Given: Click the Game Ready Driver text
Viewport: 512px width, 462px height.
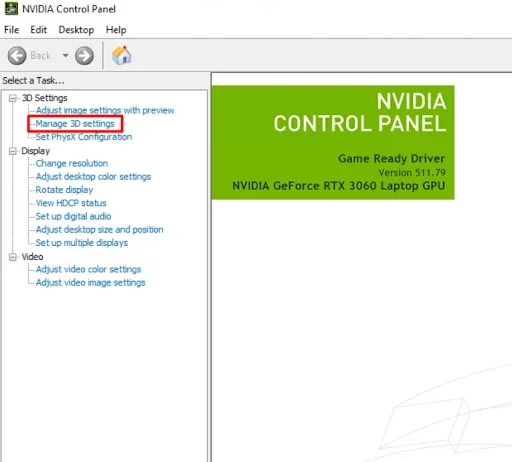Looking at the screenshot, I should click(x=392, y=159).
